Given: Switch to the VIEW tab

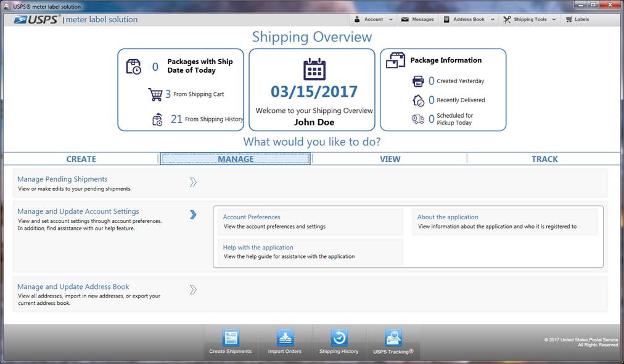Looking at the screenshot, I should tap(390, 159).
